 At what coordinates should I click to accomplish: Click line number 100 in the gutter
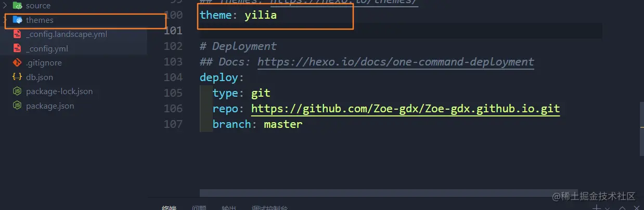(173, 15)
